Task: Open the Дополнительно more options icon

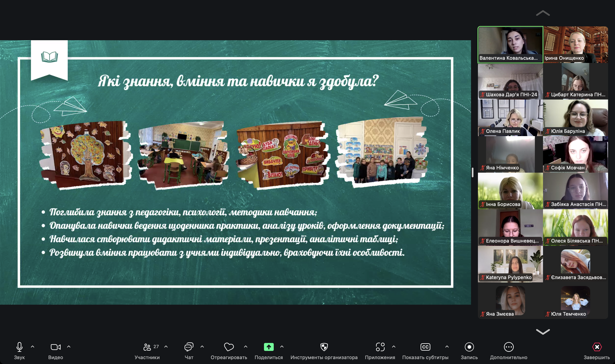Action: click(x=509, y=347)
